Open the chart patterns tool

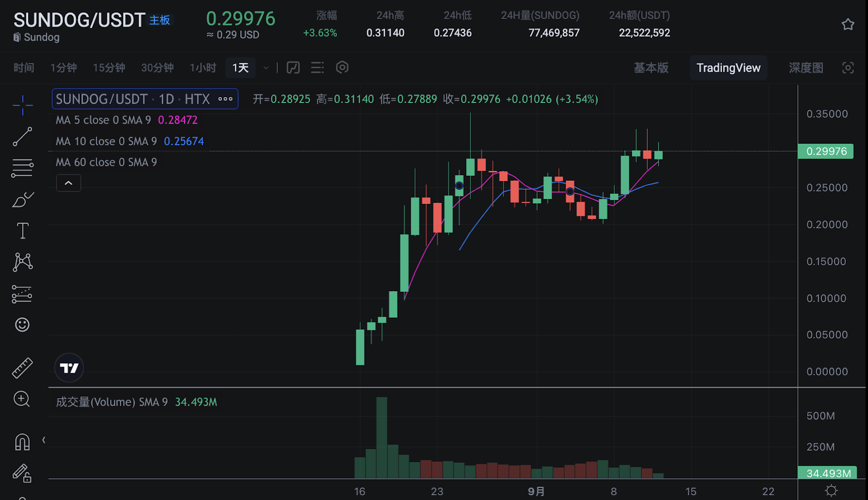tap(23, 262)
